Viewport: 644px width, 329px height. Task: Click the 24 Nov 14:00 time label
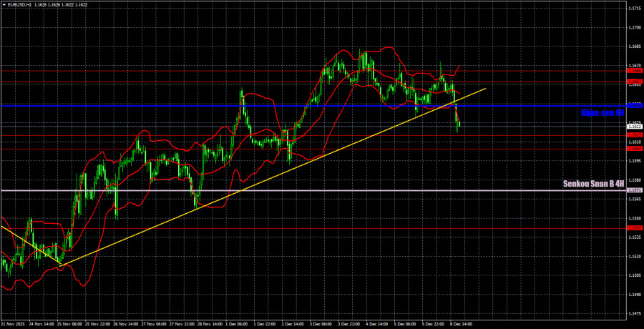click(41, 324)
